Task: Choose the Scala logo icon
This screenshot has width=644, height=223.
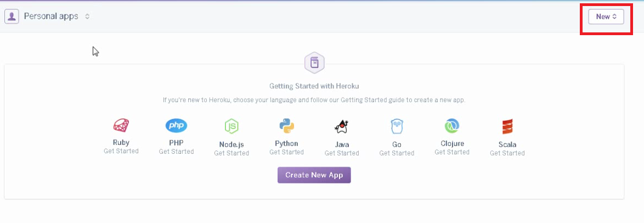Action: coord(507,126)
